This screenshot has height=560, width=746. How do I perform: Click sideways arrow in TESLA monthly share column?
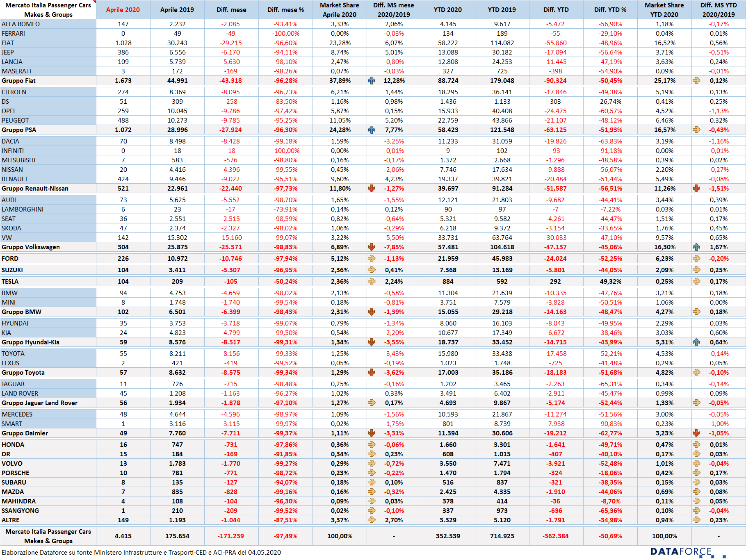tap(372, 282)
